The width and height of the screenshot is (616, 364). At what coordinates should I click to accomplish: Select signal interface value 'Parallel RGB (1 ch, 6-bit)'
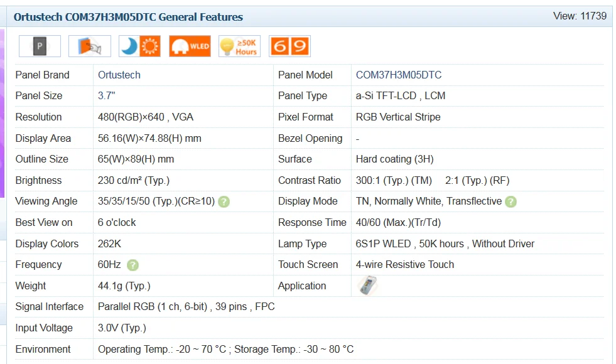(x=153, y=307)
